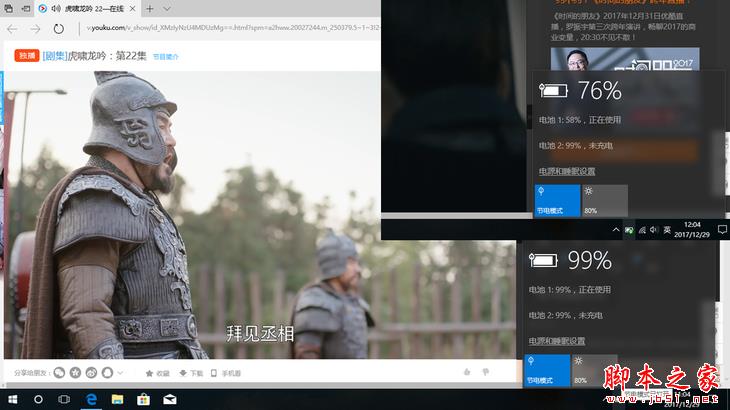The height and width of the screenshot is (410, 730).
Task: Click the battery tray icon
Action: pos(629,230)
